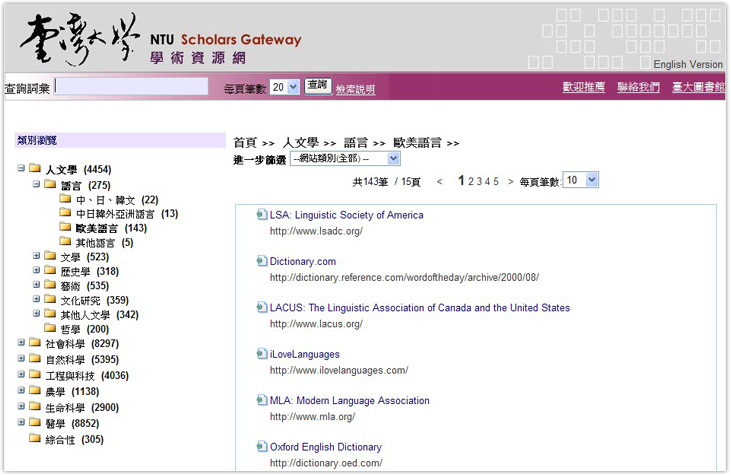The width and height of the screenshot is (731, 476).
Task: Switch to English Version
Action: (688, 64)
